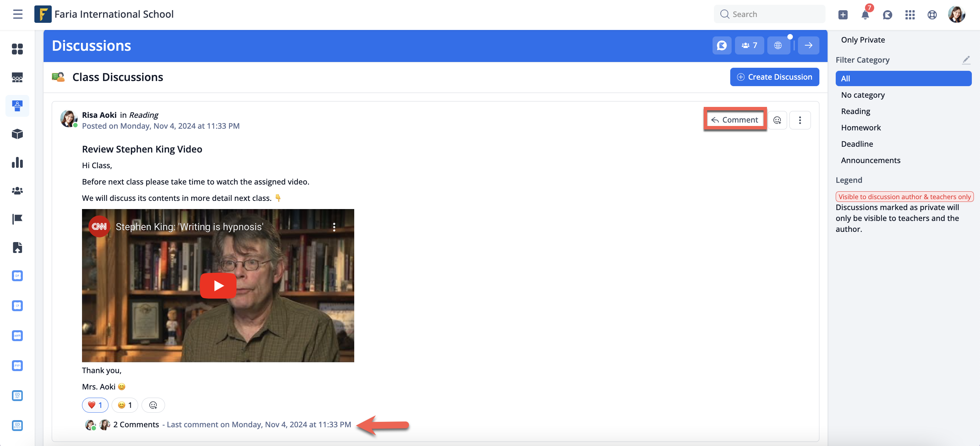
Task: Open the user profile avatar menu in the header
Action: [x=956, y=14]
